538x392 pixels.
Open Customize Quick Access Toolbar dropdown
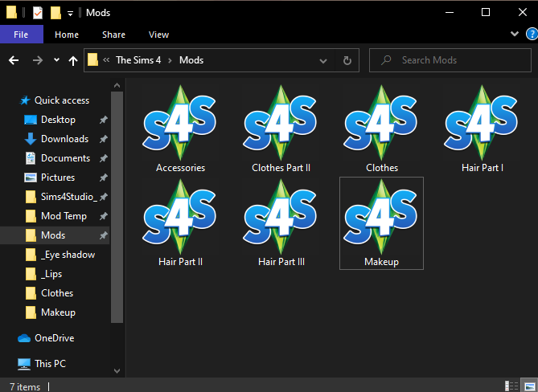(70, 14)
